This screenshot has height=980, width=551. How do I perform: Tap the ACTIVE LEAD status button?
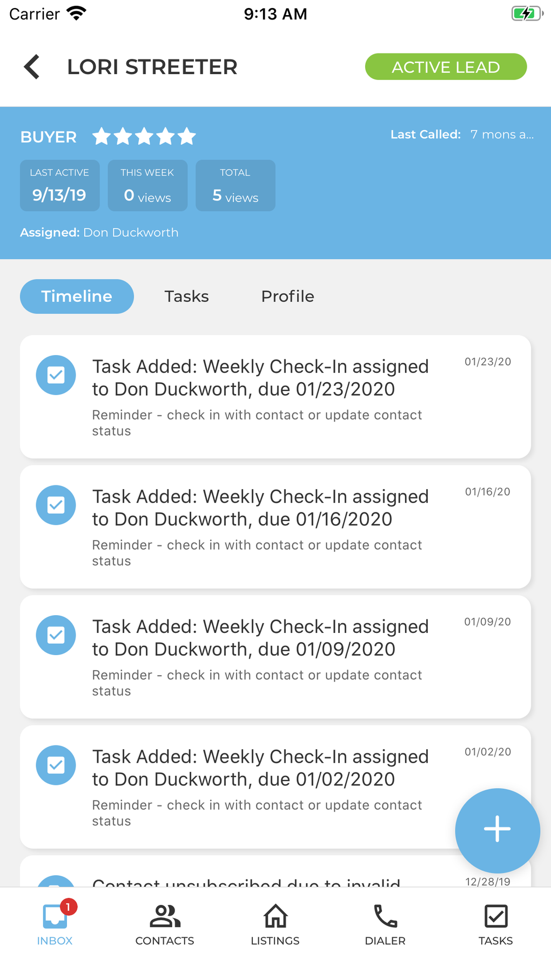tap(446, 66)
